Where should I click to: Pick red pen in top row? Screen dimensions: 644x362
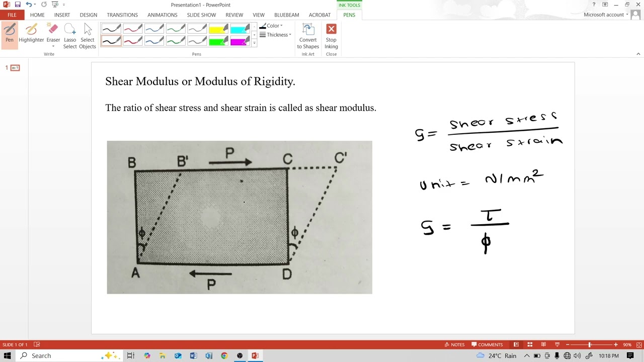[133, 29]
